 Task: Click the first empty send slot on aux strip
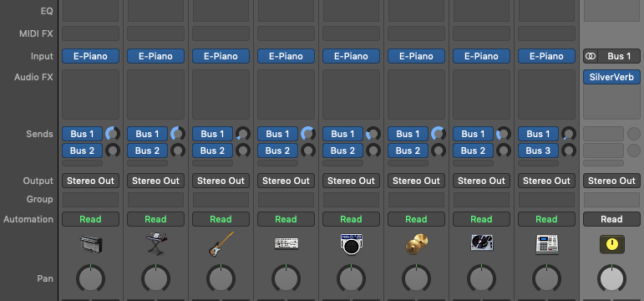coord(603,134)
